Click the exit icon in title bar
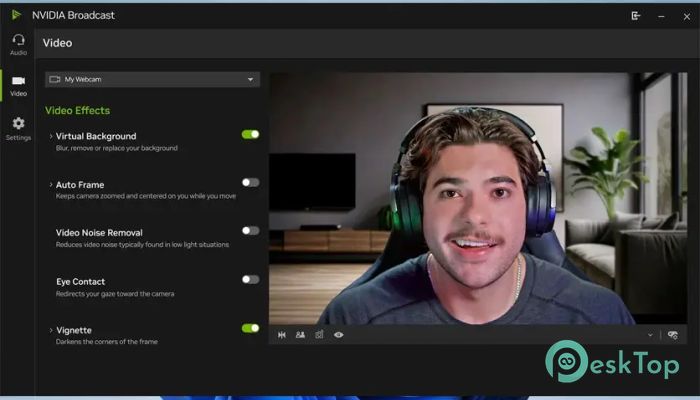Viewport: 700px width, 400px height. (636, 16)
